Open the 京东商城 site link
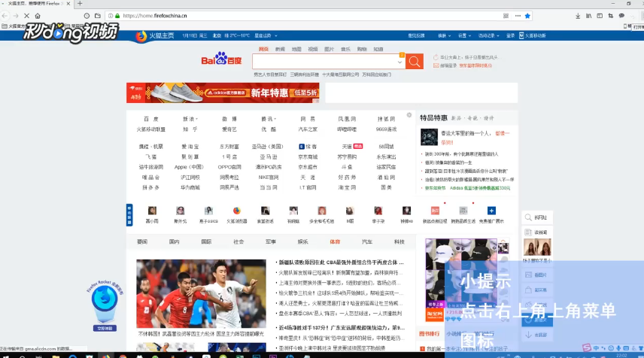The height and width of the screenshot is (358, 644). pos(308,157)
